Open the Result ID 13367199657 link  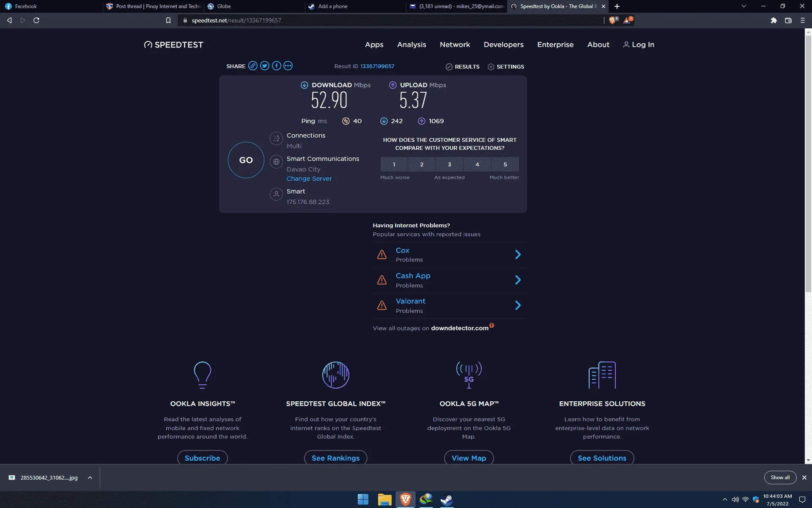coord(377,66)
